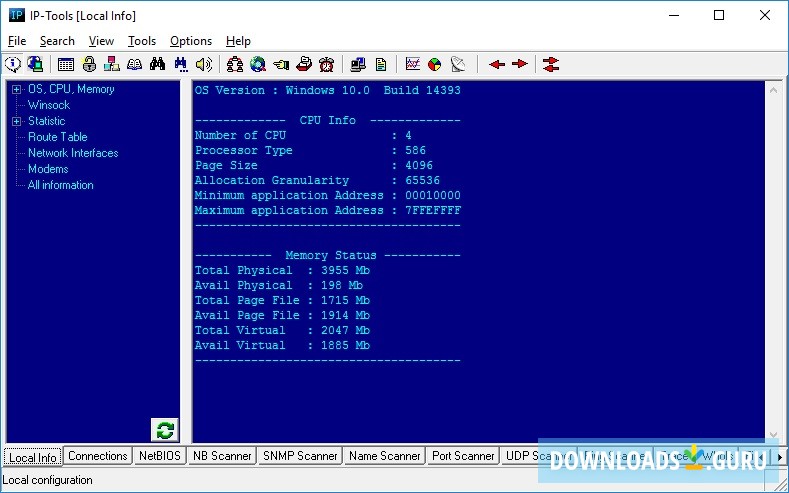This screenshot has height=493, width=789.
Task: Select OS, CPU, Memory in tree
Action: 71,89
